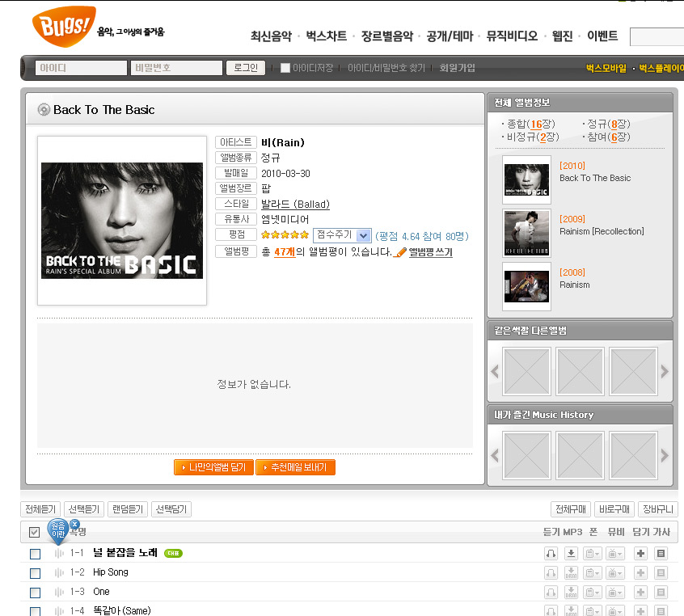Open the 2008 Rainism album thumbnail
684x616 pixels.
pyautogui.click(x=526, y=287)
